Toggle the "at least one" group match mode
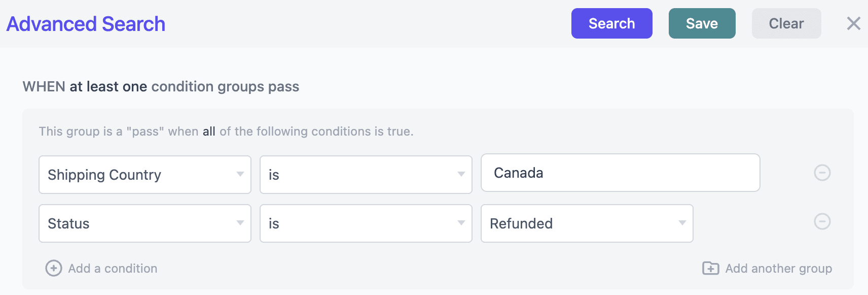The width and height of the screenshot is (868, 295). click(108, 87)
